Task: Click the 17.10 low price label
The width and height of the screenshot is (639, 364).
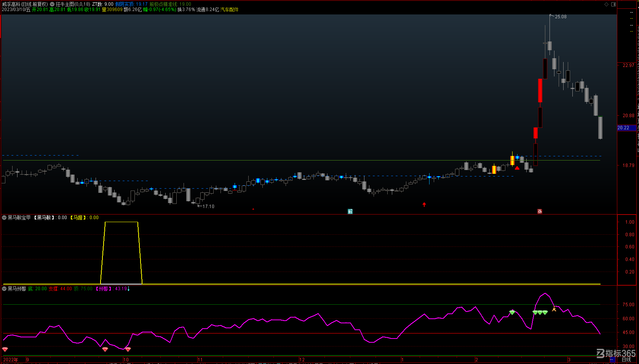Action: (208, 207)
